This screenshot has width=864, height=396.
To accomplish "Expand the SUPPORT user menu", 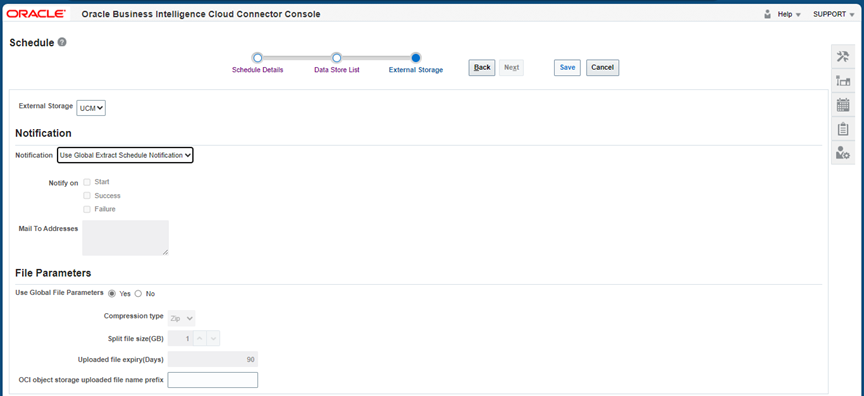I will (x=834, y=14).
